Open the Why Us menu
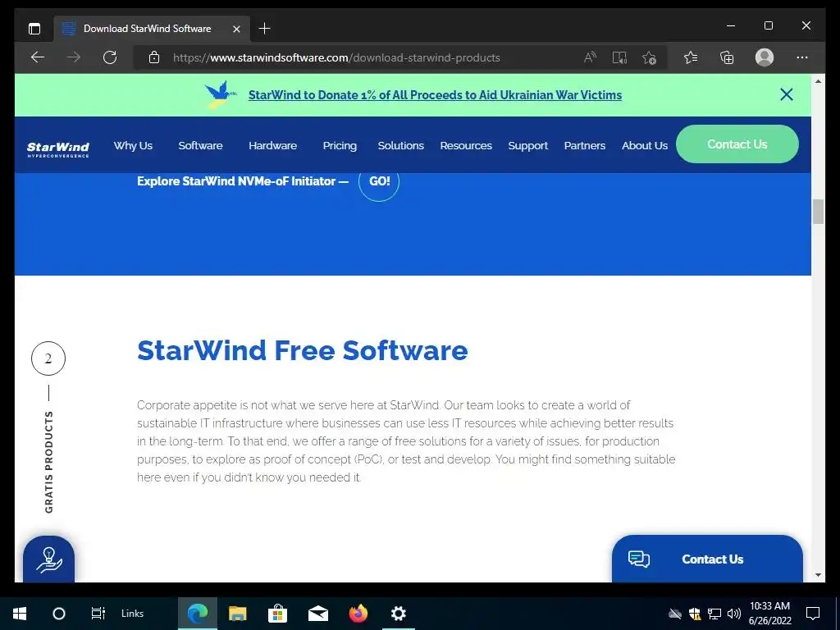 pyautogui.click(x=133, y=145)
